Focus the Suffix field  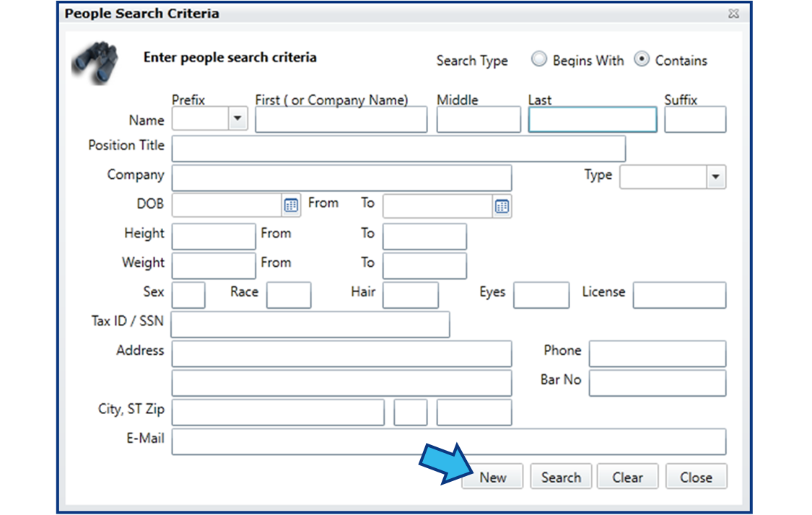[695, 120]
